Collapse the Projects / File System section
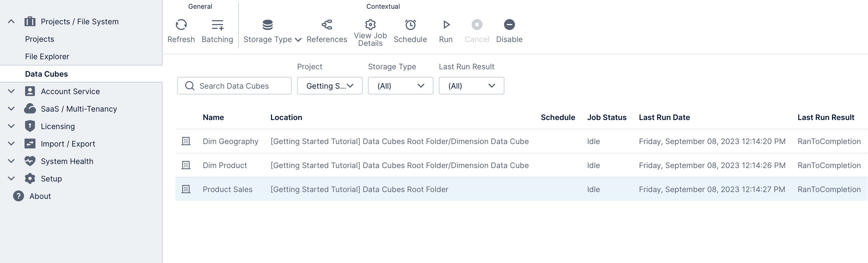Image resolution: width=868 pixels, height=263 pixels. [x=11, y=21]
